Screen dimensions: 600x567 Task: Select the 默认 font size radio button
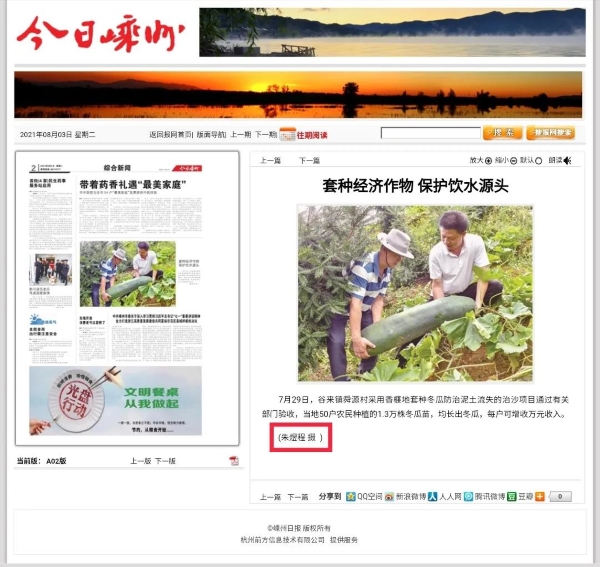point(539,160)
